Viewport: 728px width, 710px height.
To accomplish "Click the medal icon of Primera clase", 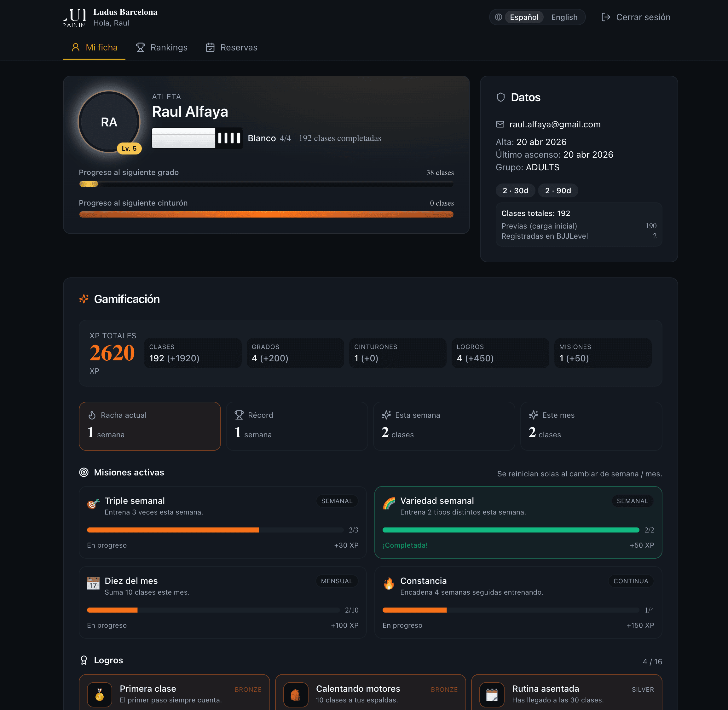I will tap(100, 695).
